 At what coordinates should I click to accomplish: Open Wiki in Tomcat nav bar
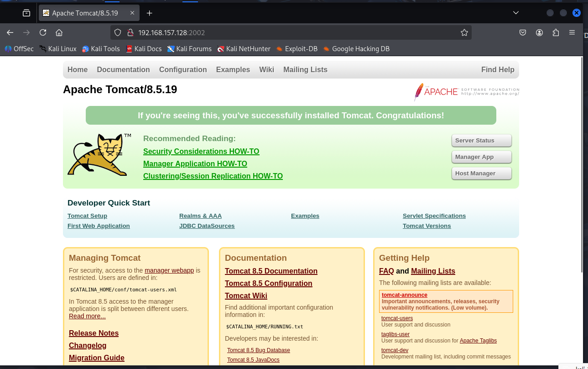(267, 69)
